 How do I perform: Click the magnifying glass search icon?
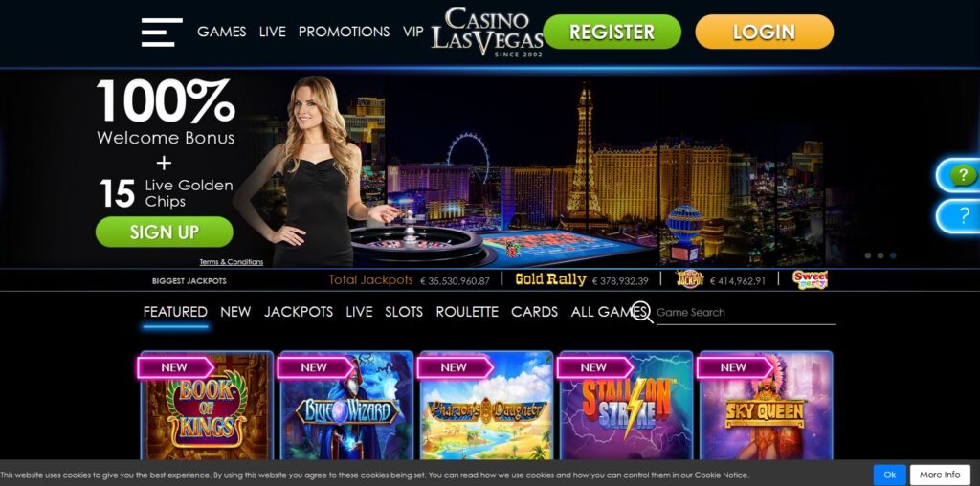point(642,312)
